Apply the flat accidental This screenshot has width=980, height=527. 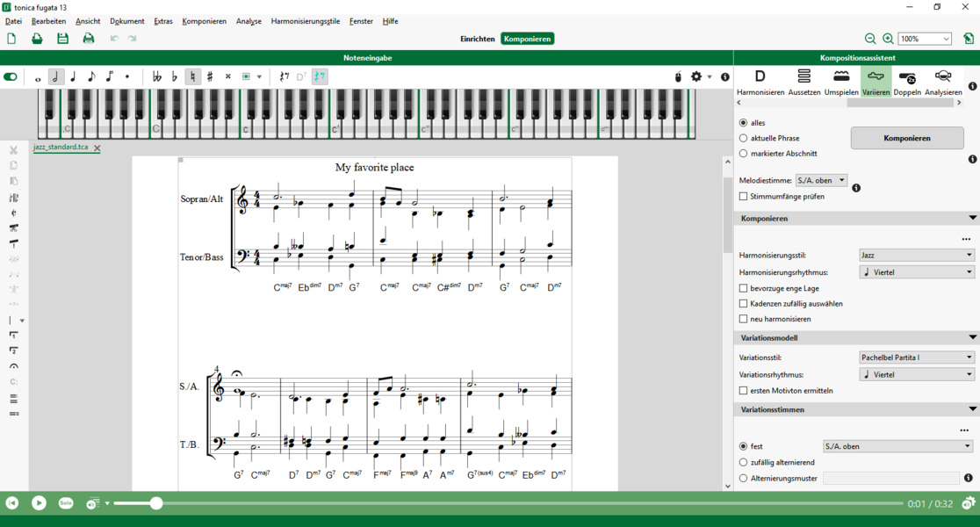(175, 77)
